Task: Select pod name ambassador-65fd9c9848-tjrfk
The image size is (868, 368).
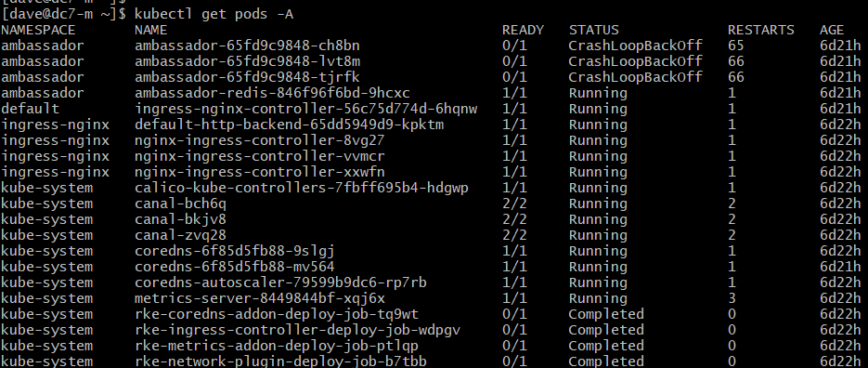Action: [247, 77]
